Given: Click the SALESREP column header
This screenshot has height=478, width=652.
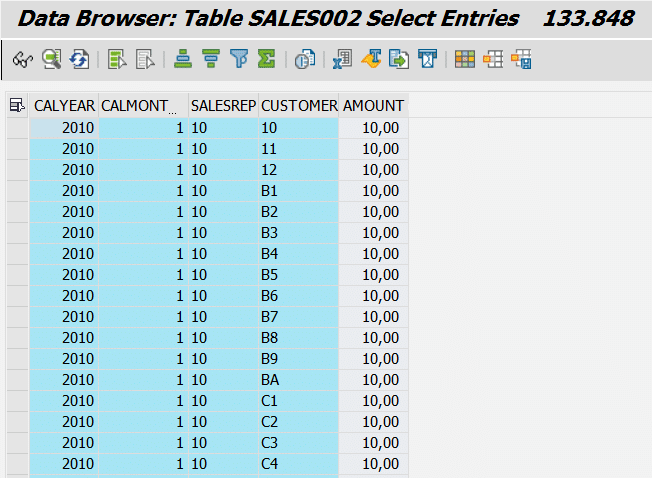Looking at the screenshot, I should (223, 106).
